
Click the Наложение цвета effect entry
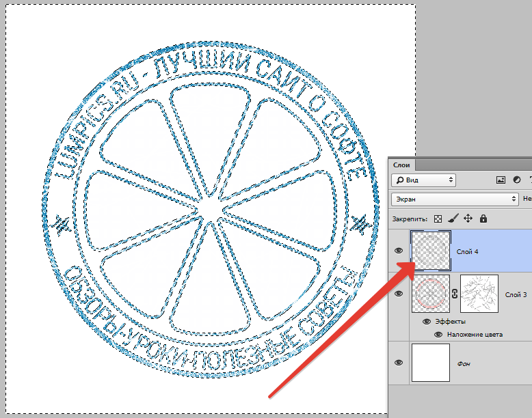pos(475,335)
